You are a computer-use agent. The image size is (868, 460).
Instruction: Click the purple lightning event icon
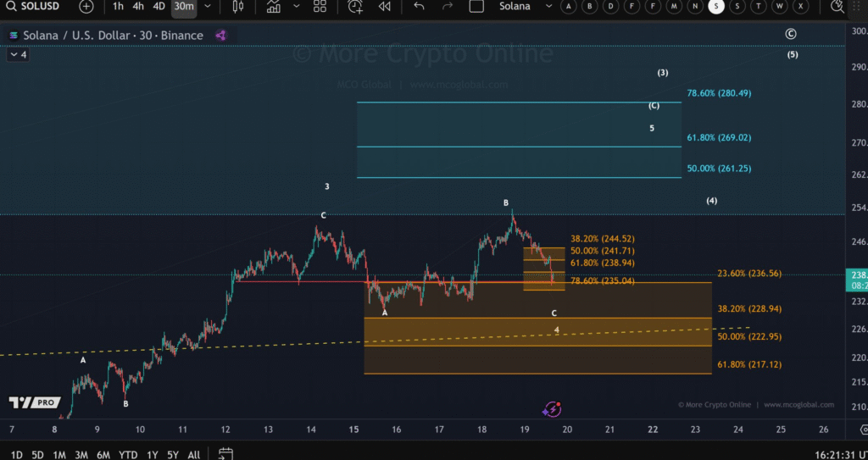[x=552, y=409]
